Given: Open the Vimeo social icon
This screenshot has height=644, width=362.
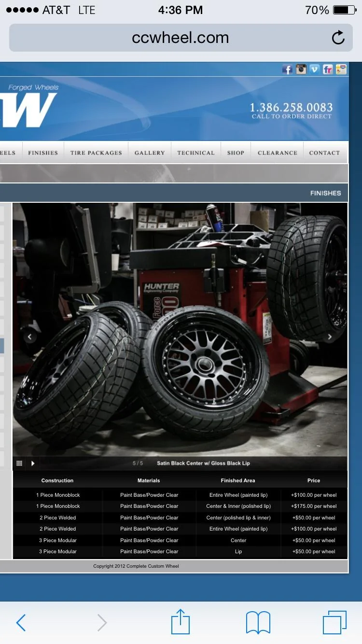Looking at the screenshot, I should pyautogui.click(x=315, y=69).
